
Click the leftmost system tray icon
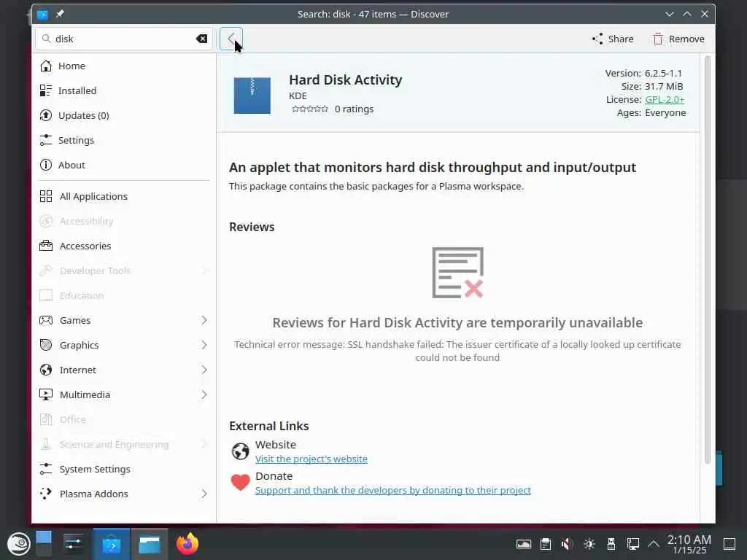524,544
